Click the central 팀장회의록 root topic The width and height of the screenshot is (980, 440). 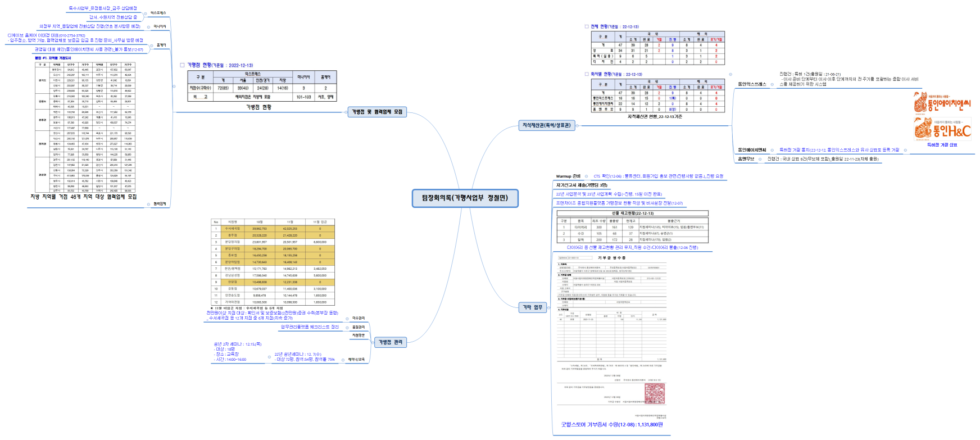point(464,198)
